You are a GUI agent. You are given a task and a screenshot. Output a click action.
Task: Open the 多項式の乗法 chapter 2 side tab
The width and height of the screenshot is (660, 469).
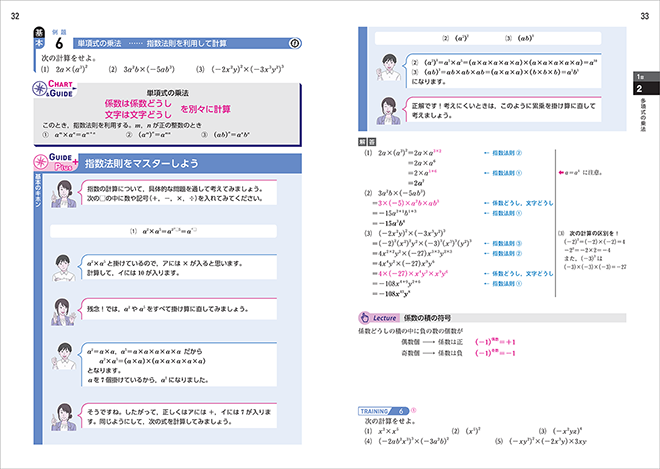tap(639, 101)
